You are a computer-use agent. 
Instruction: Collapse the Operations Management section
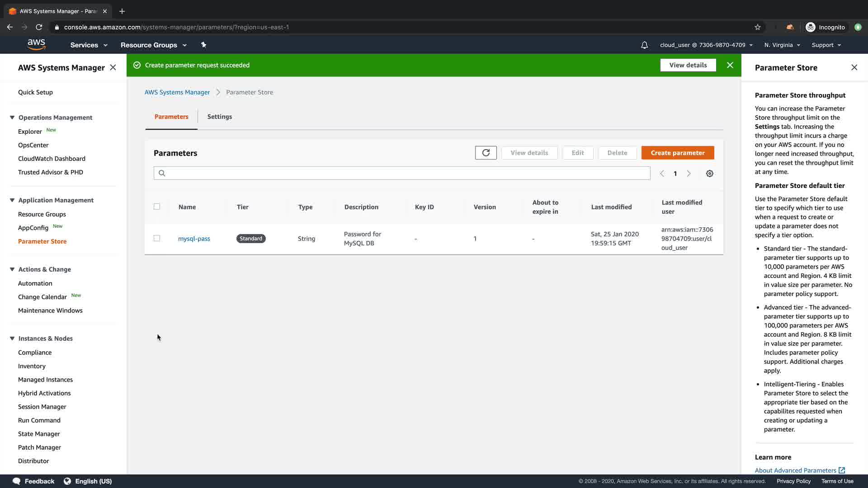point(12,117)
